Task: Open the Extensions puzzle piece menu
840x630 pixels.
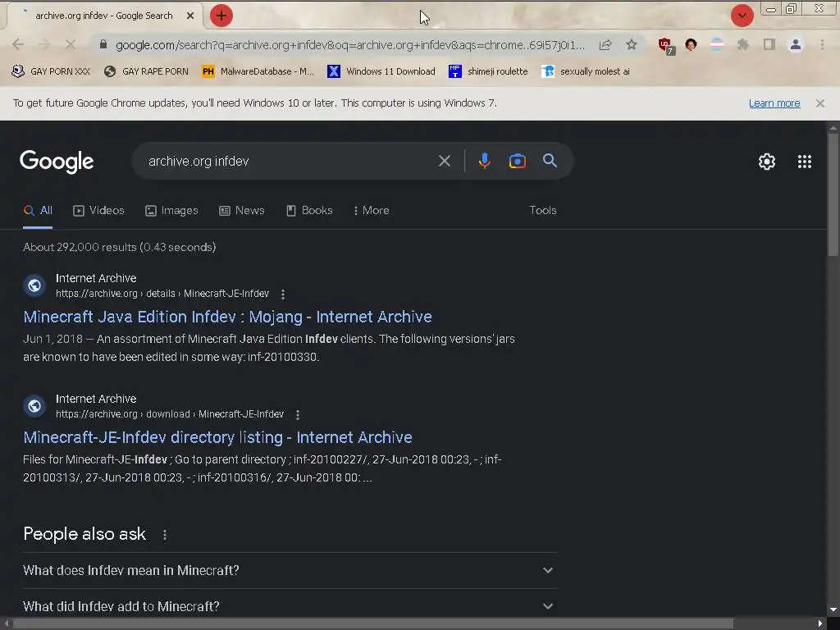Action: 743,44
